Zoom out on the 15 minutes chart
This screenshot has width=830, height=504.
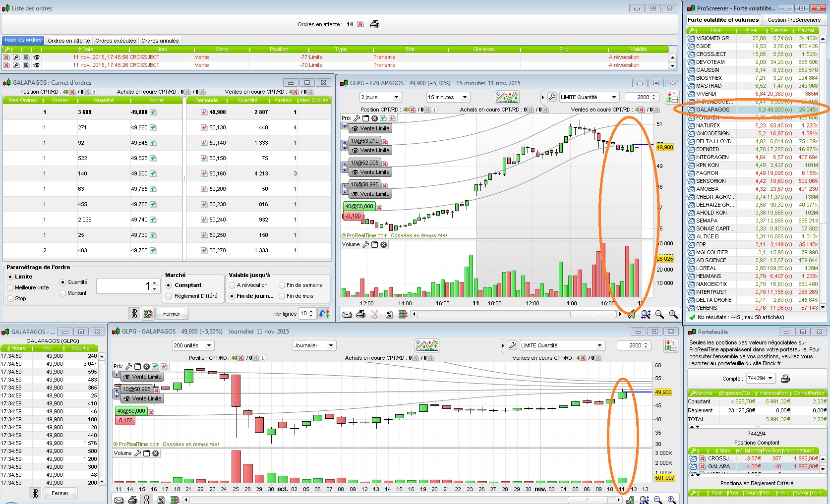pos(659,314)
